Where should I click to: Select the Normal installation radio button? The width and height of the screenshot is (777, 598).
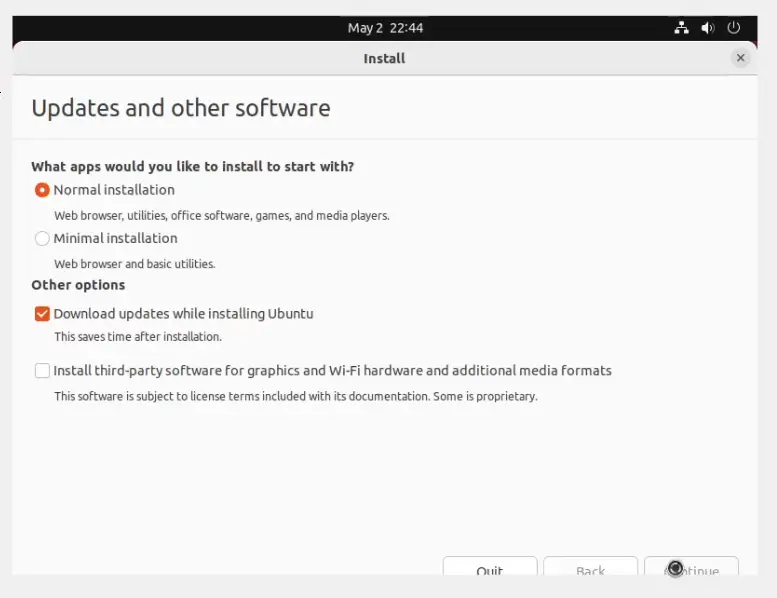[x=42, y=190]
